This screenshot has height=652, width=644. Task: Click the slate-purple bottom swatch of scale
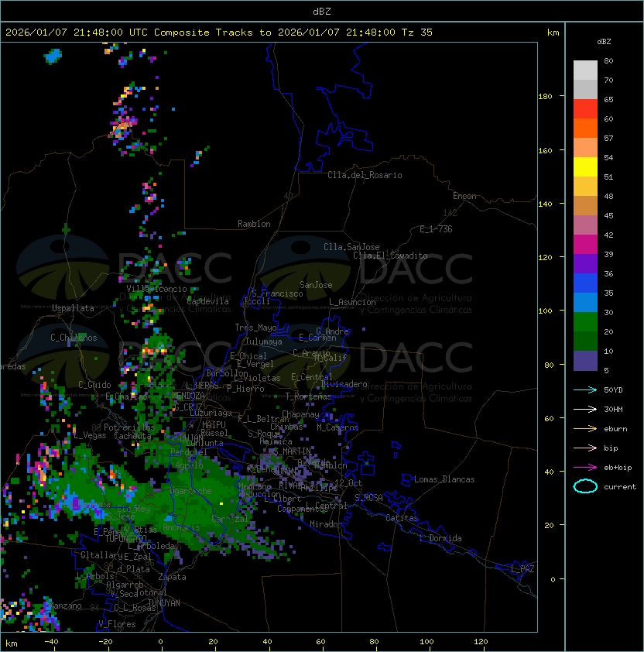585,361
